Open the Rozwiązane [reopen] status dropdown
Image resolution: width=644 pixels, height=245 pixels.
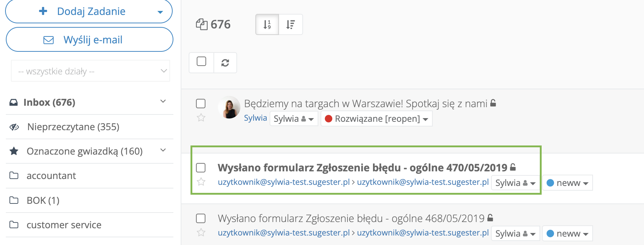[377, 119]
